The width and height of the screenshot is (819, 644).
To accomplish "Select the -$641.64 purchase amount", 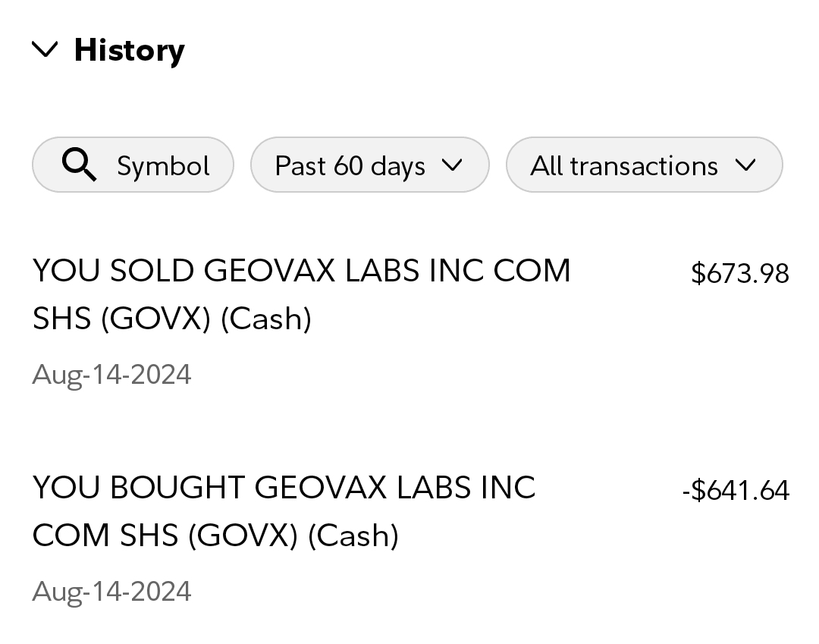I will pyautogui.click(x=735, y=490).
